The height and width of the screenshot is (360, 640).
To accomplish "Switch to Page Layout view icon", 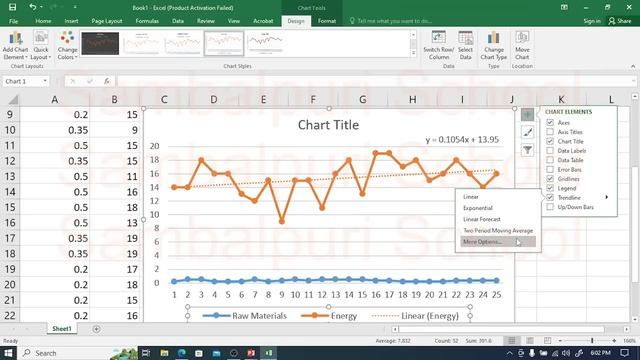I will [x=530, y=340].
